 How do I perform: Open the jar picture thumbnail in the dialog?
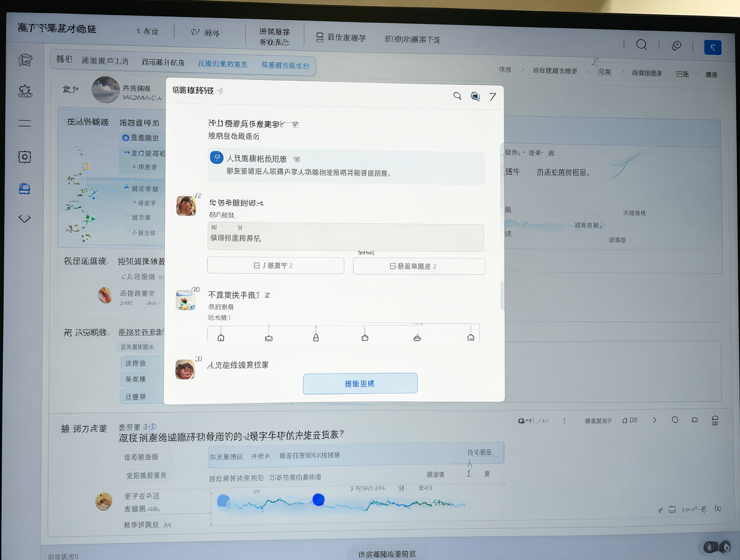[186, 300]
